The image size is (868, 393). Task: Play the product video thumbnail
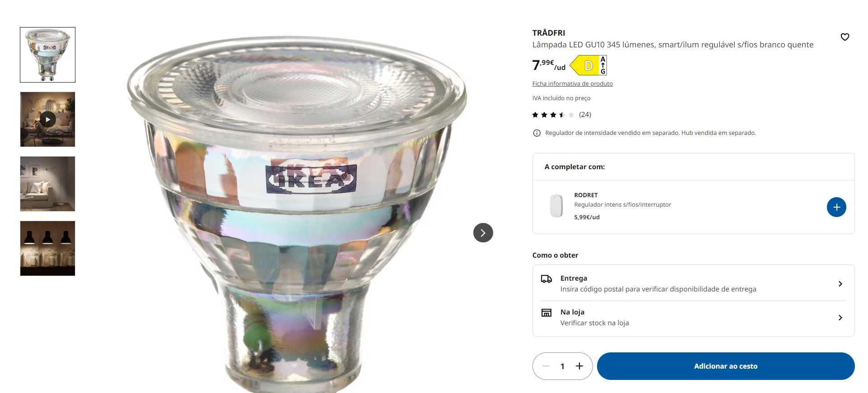click(x=47, y=120)
